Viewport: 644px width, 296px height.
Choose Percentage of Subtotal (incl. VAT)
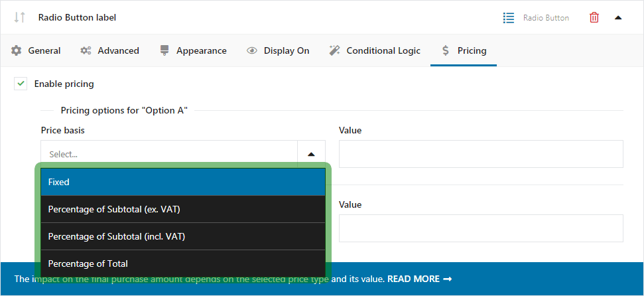(183, 236)
